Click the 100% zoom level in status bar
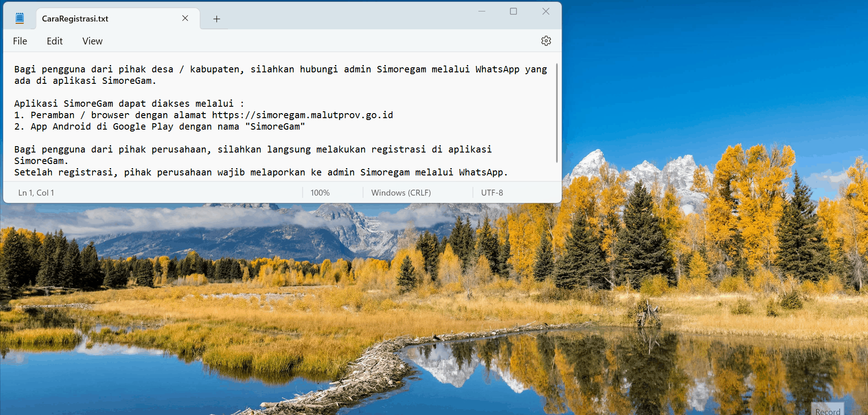Screen dimensions: 868x415 point(320,193)
